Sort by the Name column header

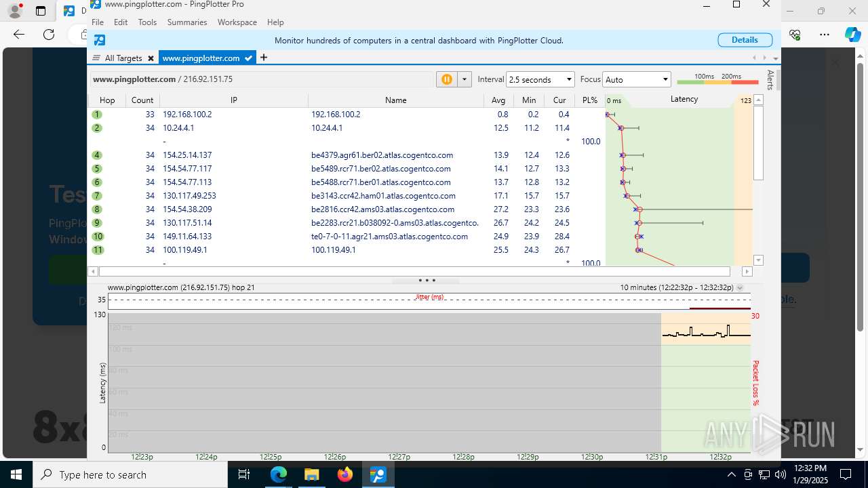coord(396,100)
